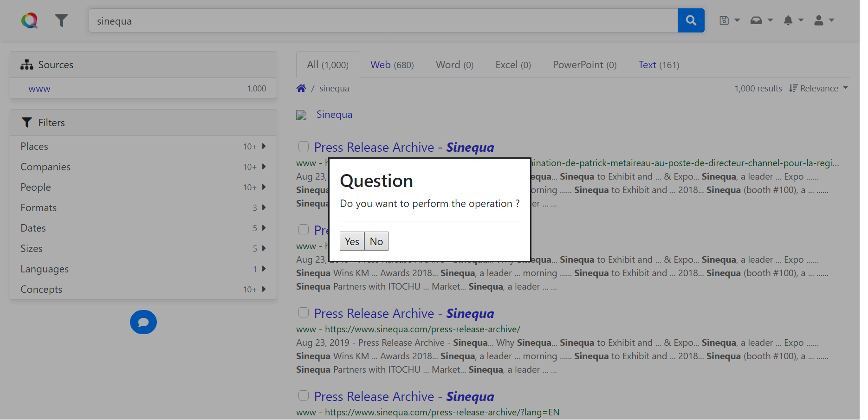Expand the Concepts filter
This screenshot has height=420, width=868.
(x=143, y=289)
